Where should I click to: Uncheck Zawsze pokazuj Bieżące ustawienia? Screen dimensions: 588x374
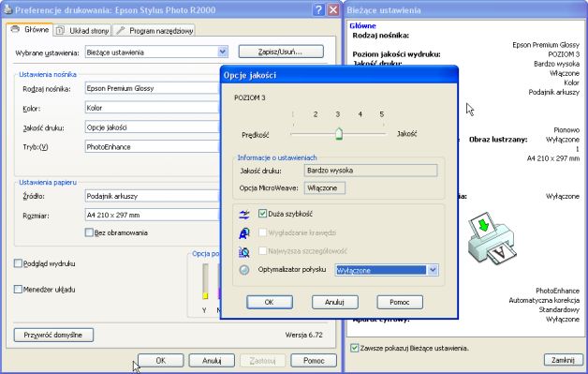354,348
